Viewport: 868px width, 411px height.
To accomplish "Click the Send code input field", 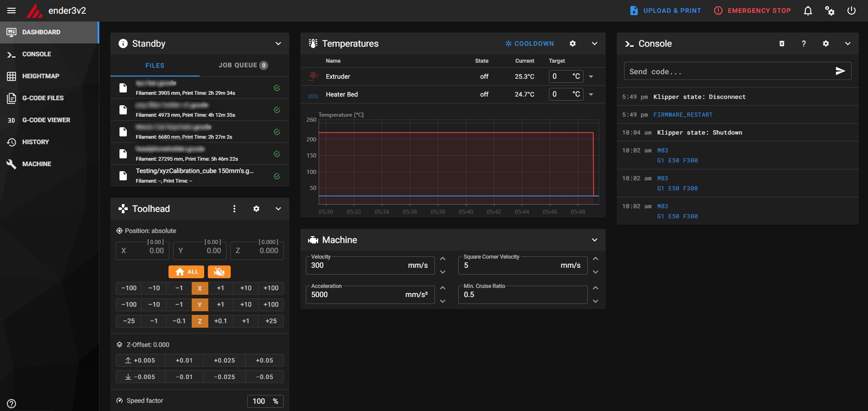I will coord(728,71).
